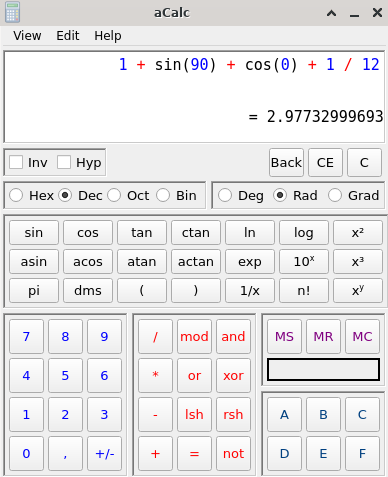Click the actan button

point(196,262)
